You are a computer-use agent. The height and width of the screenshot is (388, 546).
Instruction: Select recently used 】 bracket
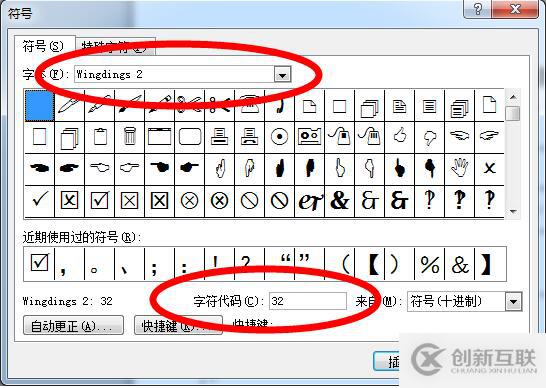(x=489, y=264)
